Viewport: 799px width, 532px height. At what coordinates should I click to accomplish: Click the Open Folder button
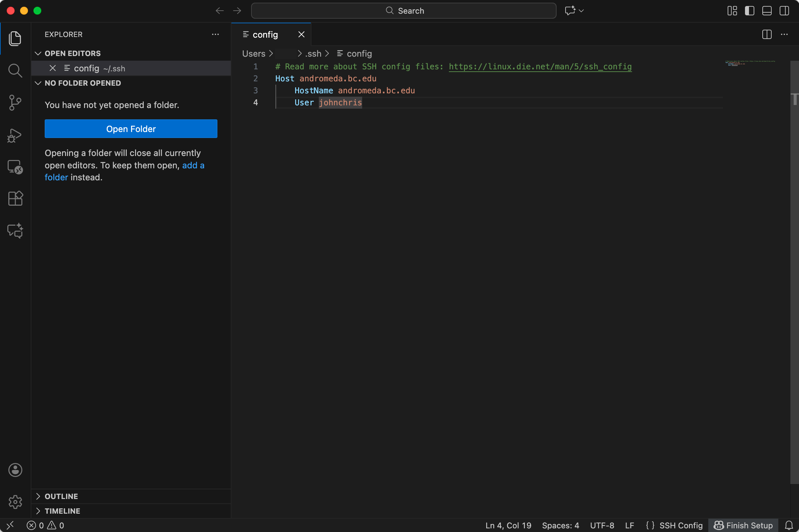131,129
